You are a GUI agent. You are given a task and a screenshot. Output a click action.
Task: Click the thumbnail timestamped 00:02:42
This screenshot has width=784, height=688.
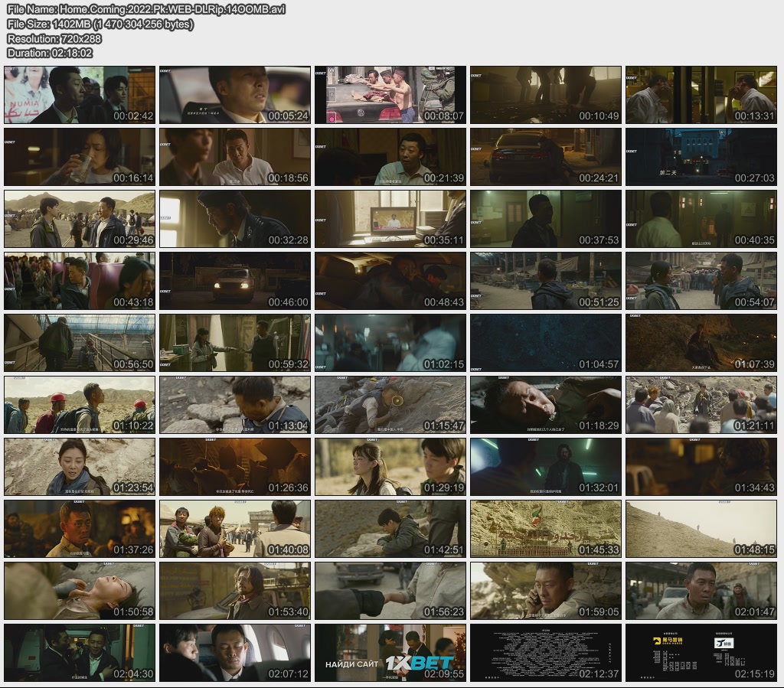tap(80, 95)
